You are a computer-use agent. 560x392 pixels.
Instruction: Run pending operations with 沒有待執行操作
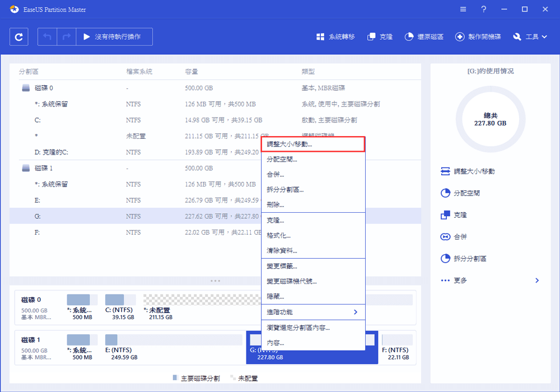point(114,37)
